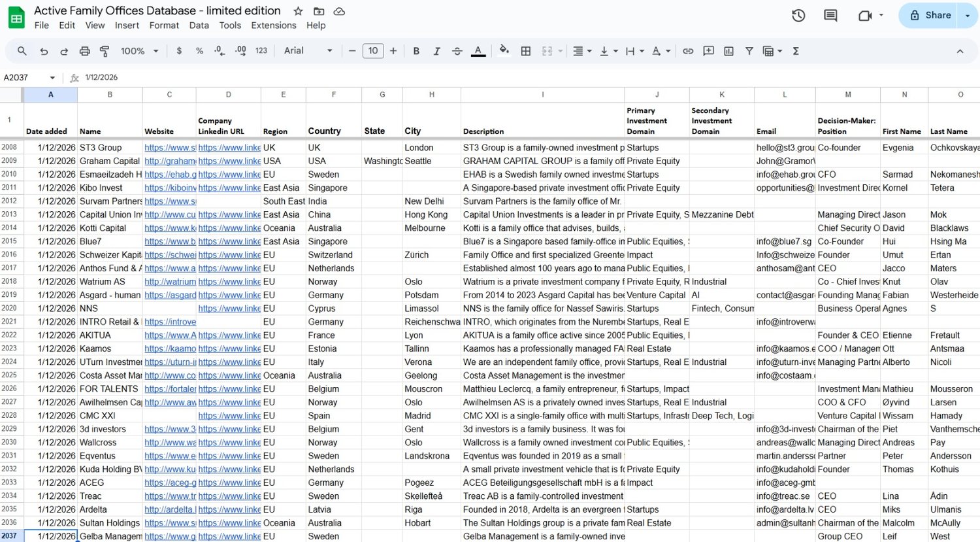980x542 pixels.
Task: Open the Name box dropdown arrow
Action: (x=52, y=78)
